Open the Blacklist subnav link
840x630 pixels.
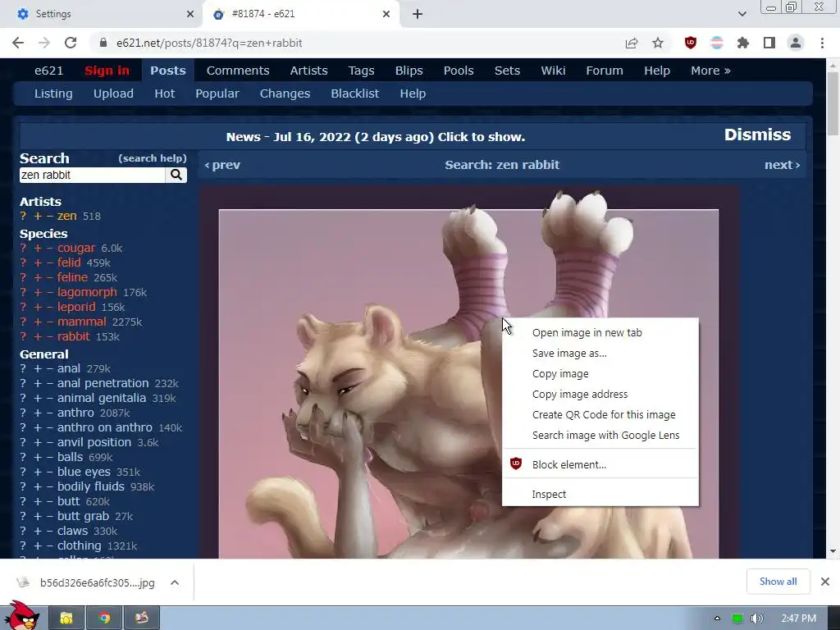click(x=354, y=94)
